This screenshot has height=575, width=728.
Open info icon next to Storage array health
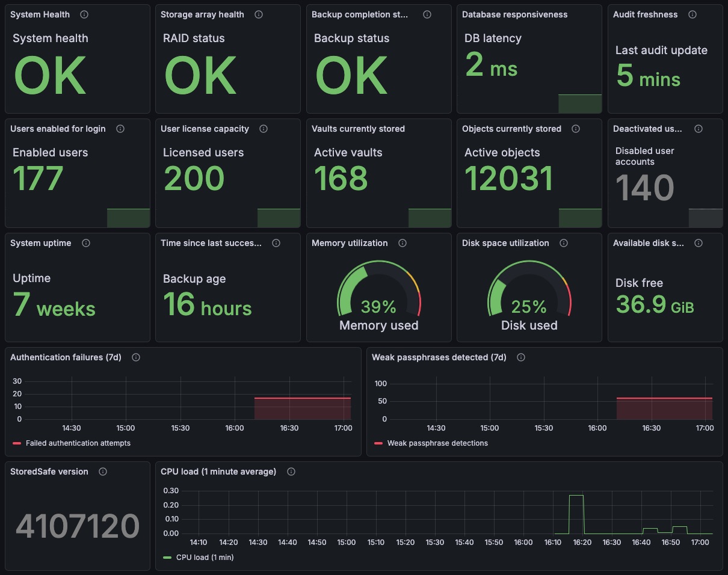click(259, 14)
